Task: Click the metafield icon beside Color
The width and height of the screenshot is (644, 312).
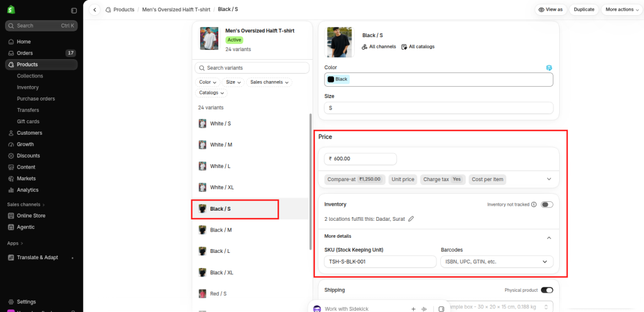Action: pyautogui.click(x=549, y=68)
